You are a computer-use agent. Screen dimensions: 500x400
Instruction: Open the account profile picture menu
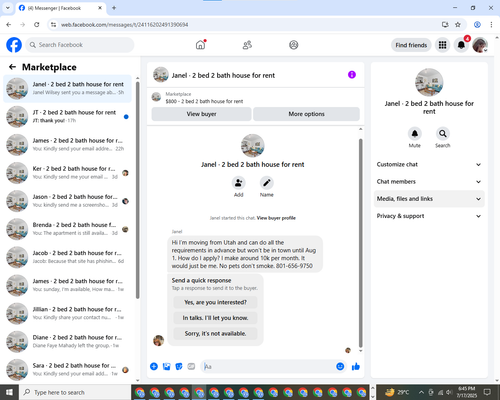click(480, 45)
